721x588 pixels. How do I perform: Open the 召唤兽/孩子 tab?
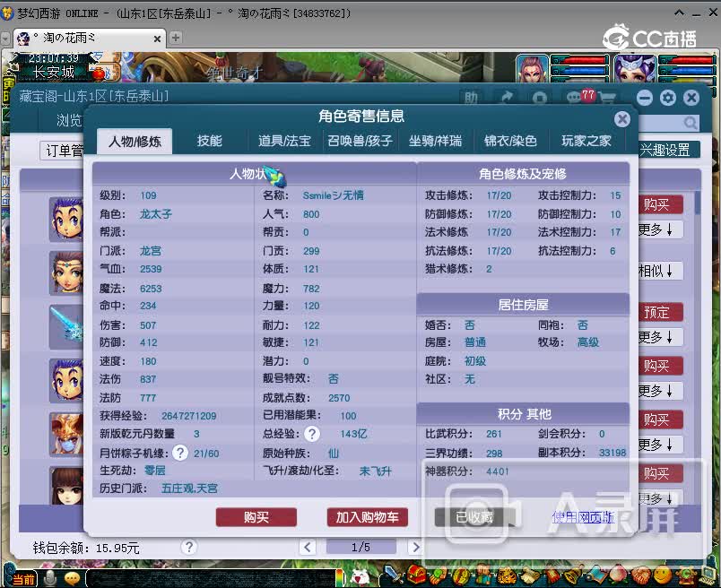pos(360,141)
